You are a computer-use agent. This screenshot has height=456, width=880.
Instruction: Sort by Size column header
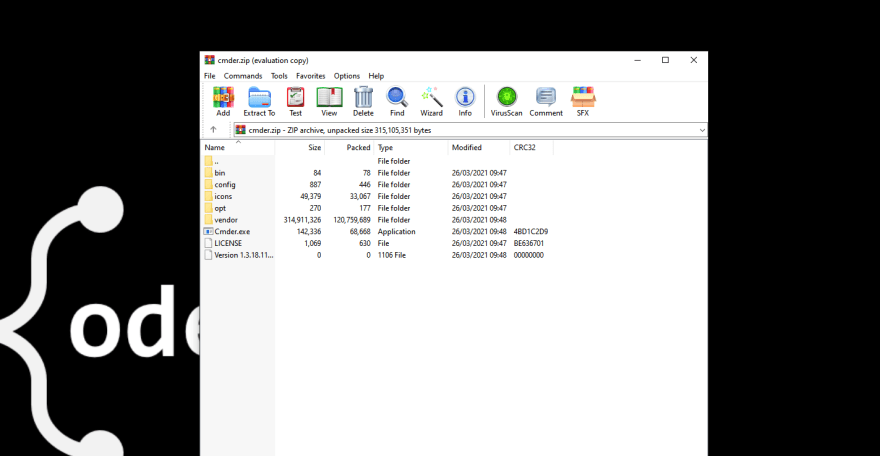tap(300, 148)
